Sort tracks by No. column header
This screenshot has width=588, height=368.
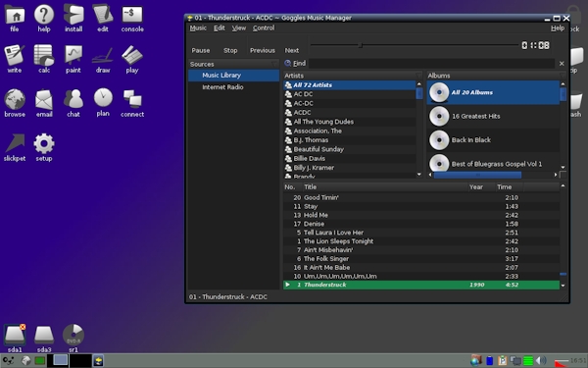click(292, 186)
